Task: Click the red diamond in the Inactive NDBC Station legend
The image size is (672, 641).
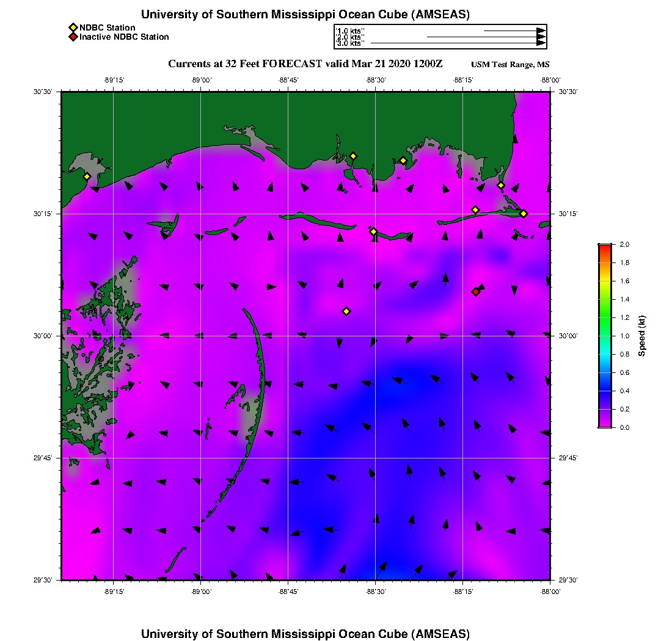Action: click(73, 37)
